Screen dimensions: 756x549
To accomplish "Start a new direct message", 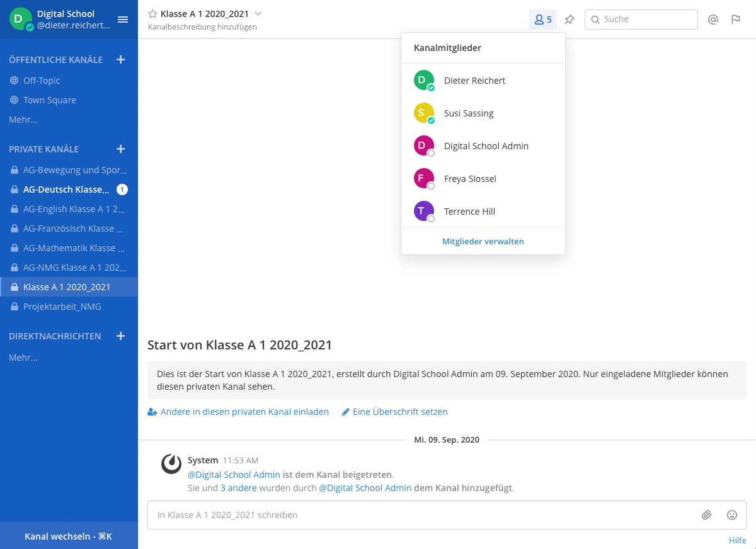I will click(121, 336).
